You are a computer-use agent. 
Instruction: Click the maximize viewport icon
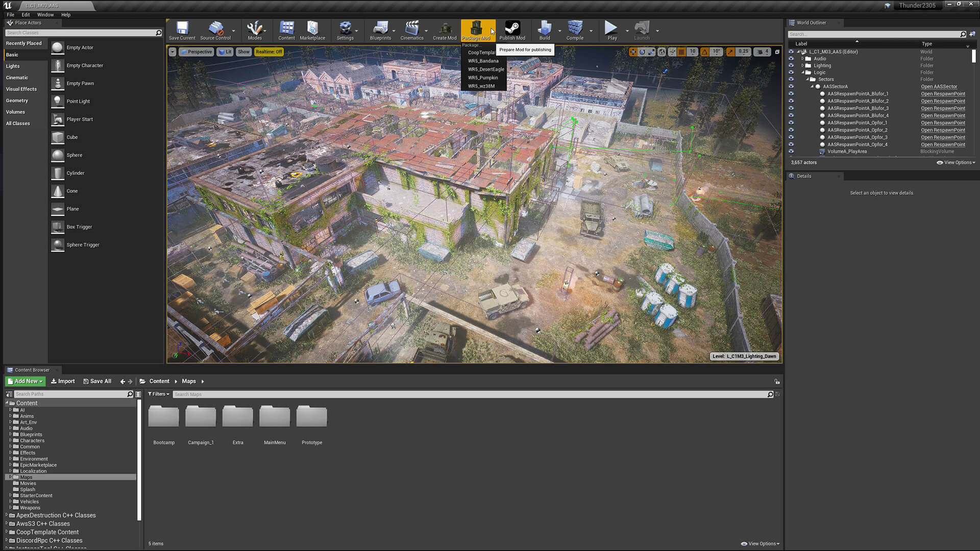click(x=777, y=52)
